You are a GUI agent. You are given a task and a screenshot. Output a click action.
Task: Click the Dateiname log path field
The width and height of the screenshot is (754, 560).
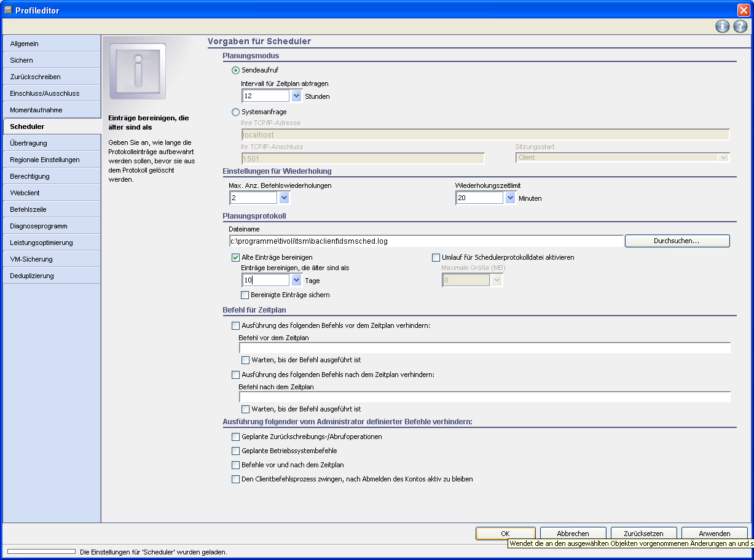pyautogui.click(x=425, y=241)
